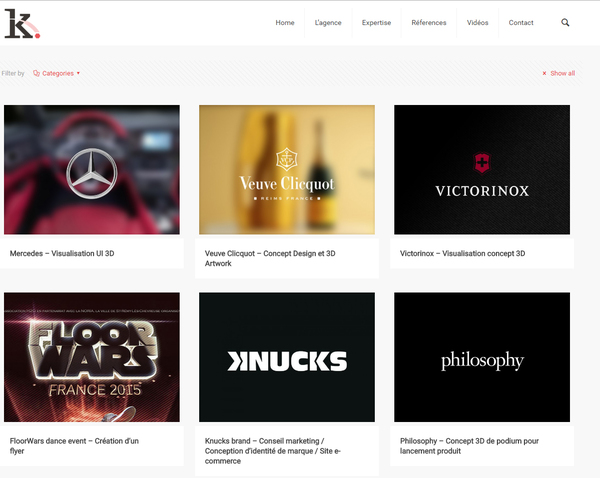This screenshot has width=600, height=478.
Task: Open the search magnifier icon
Action: (565, 23)
